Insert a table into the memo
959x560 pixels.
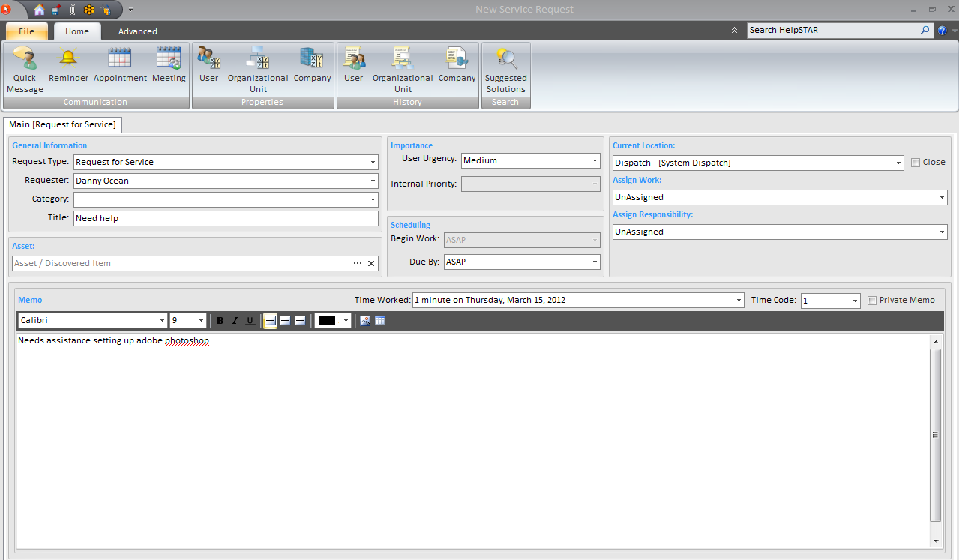point(380,321)
